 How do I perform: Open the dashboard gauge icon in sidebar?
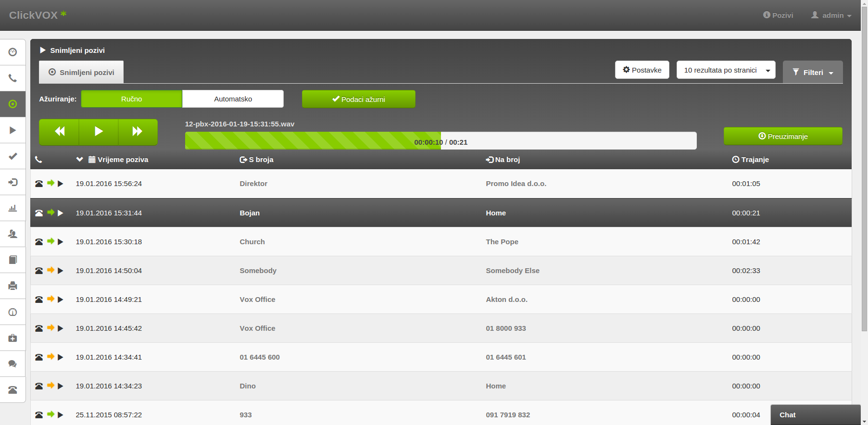click(x=13, y=52)
